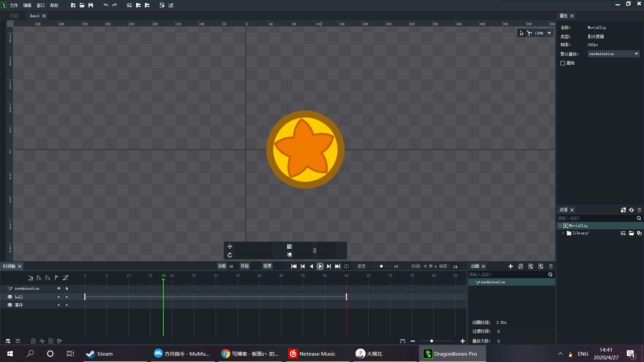Toggle visibility eye on newAnimation row

59,288
